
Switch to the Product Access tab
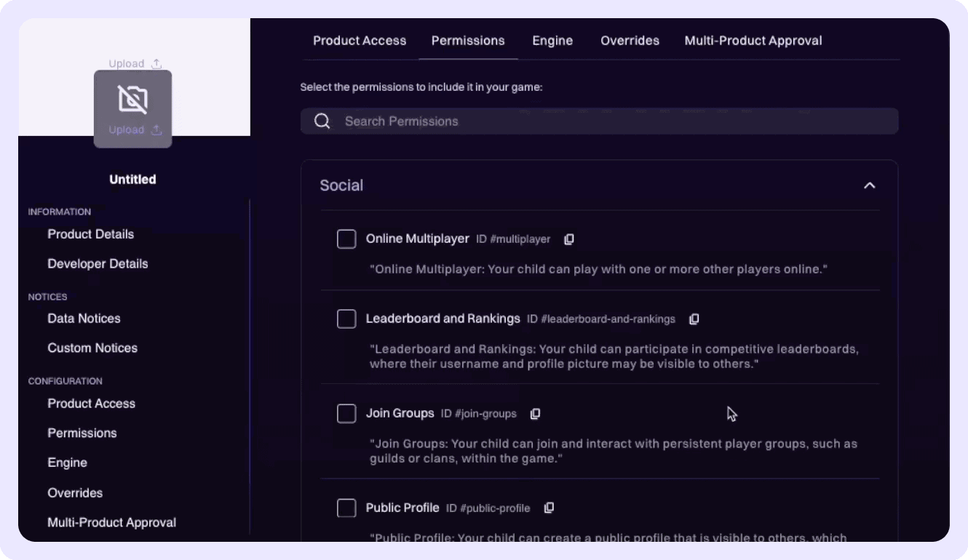coord(360,41)
